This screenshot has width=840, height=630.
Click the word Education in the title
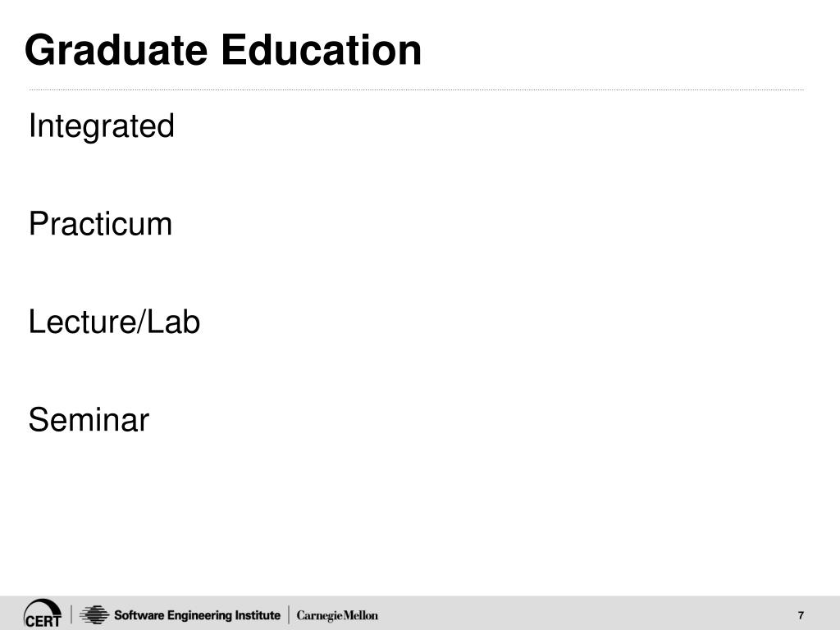[x=322, y=50]
